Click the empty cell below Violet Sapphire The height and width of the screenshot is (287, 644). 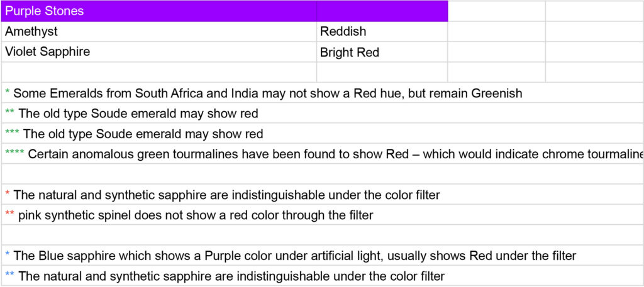[158, 72]
